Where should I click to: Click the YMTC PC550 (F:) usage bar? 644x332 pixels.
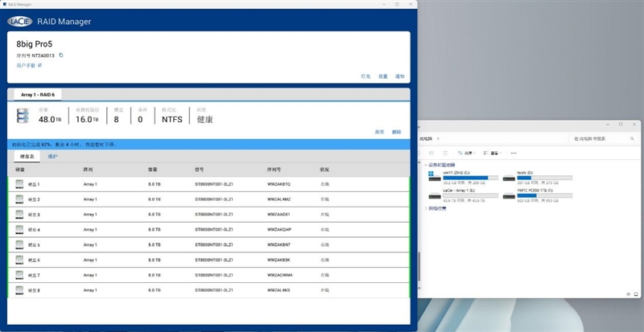point(545,196)
